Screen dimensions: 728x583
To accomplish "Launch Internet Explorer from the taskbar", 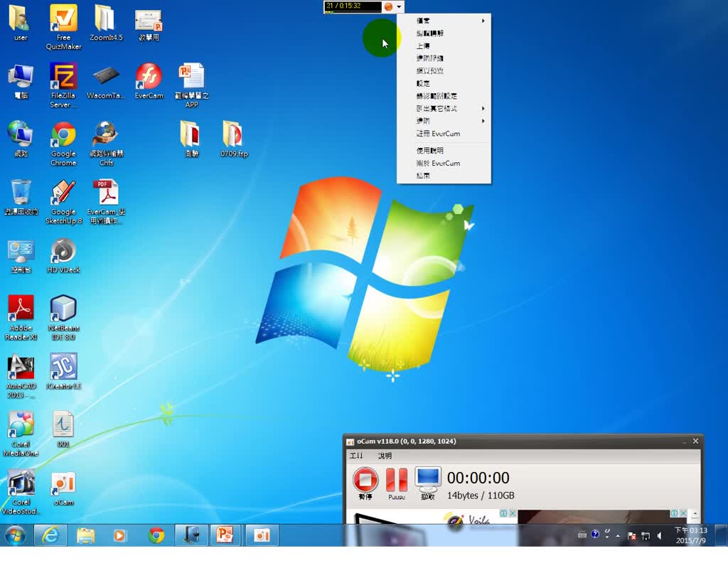I will point(50,535).
